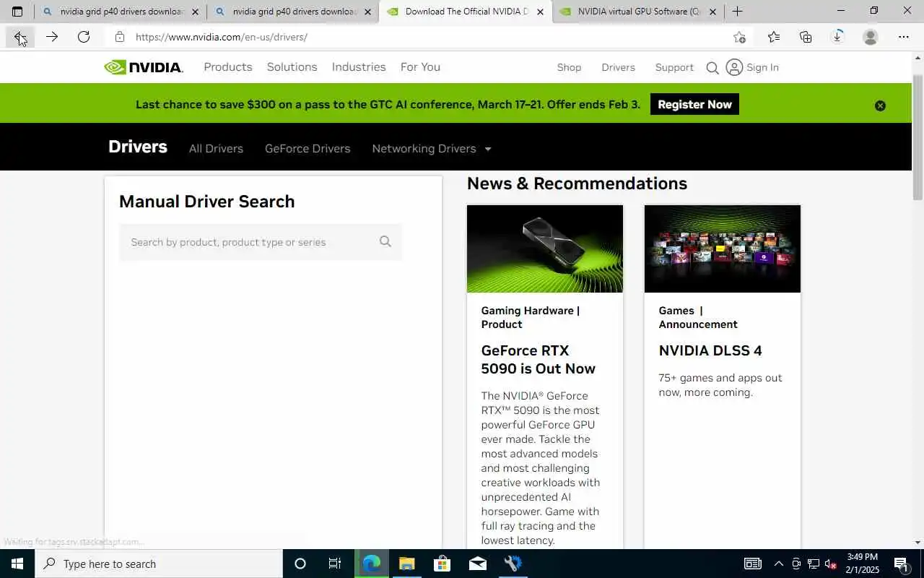Close the NVIDIA virtual GPU Software tab

click(712, 12)
